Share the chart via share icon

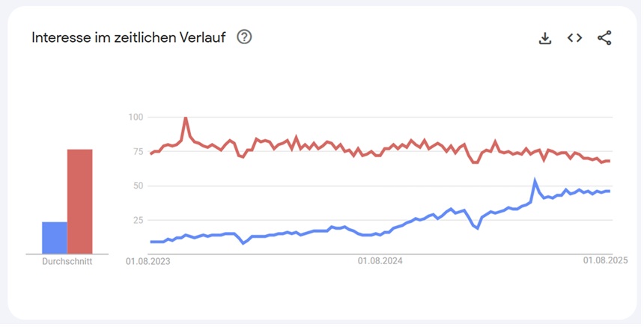click(x=604, y=38)
